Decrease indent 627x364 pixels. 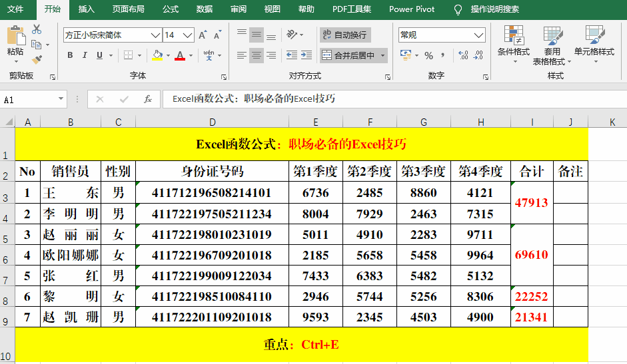click(292, 55)
